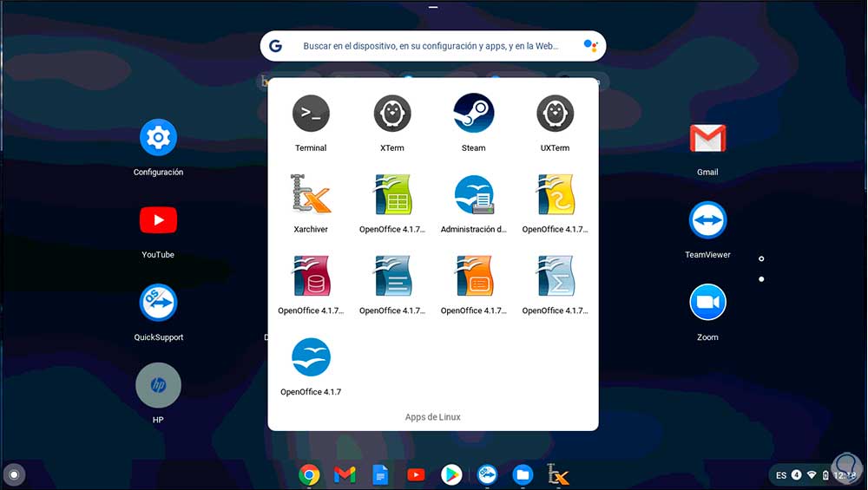This screenshot has width=868, height=490.
Task: Open the ES input method menu
Action: click(x=781, y=475)
